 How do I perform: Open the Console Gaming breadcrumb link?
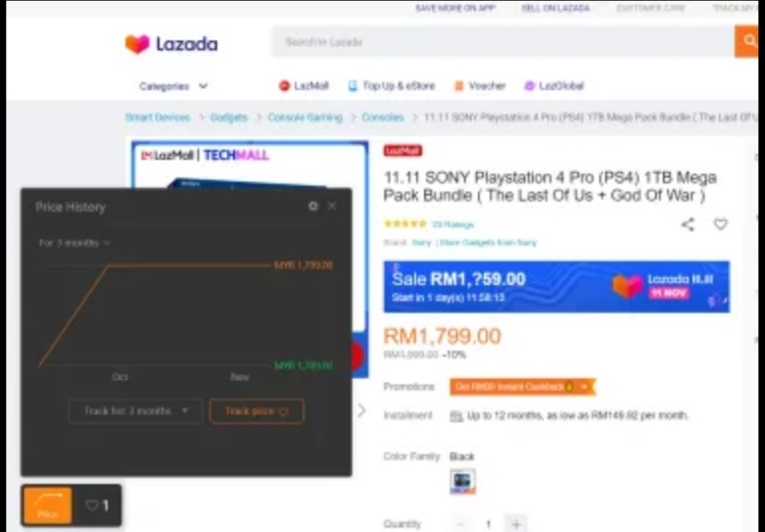(305, 118)
